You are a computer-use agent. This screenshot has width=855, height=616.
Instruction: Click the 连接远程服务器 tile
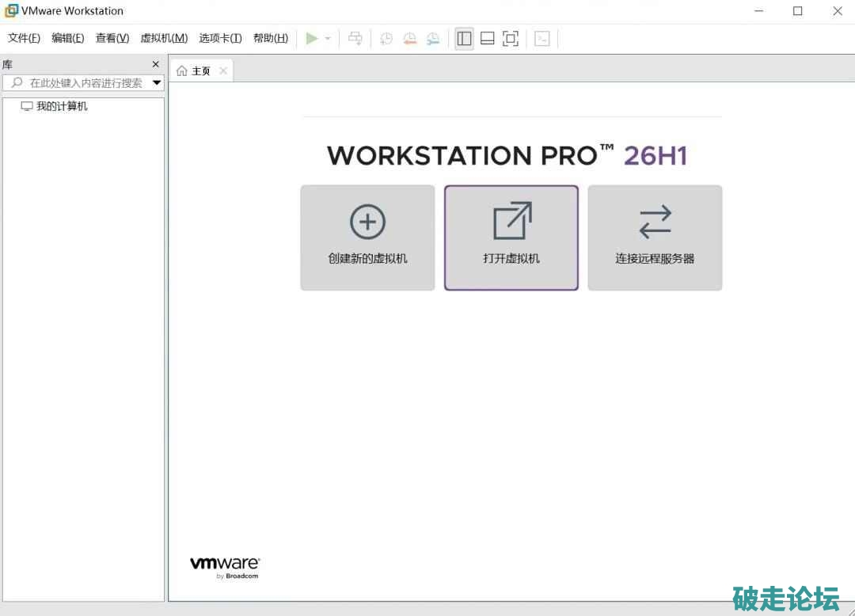[x=655, y=238]
